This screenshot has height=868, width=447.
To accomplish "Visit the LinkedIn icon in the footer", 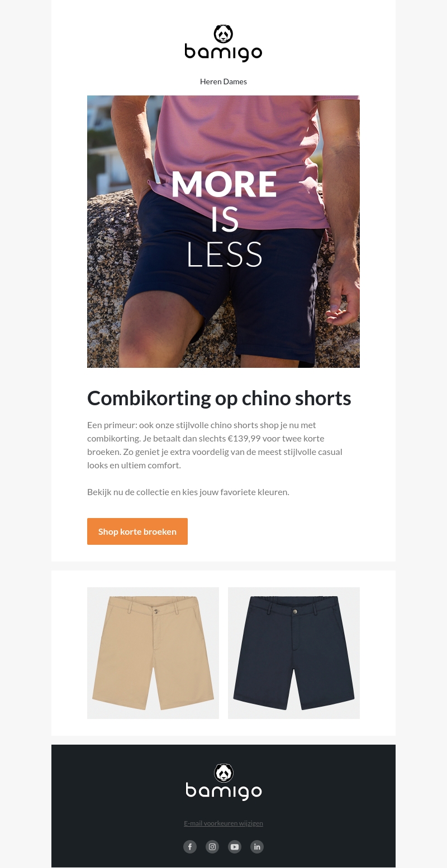I will coord(257,847).
